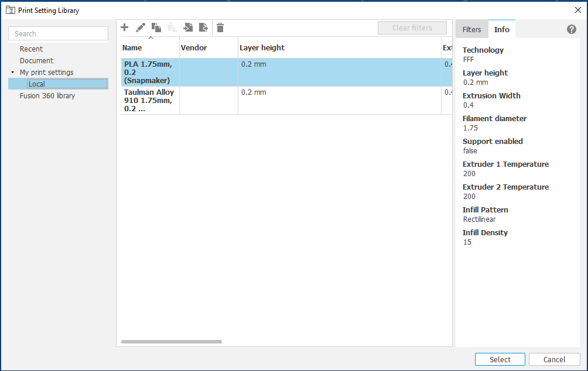This screenshot has width=588, height=371.
Task: Click the Delete trash can icon
Action: point(220,28)
